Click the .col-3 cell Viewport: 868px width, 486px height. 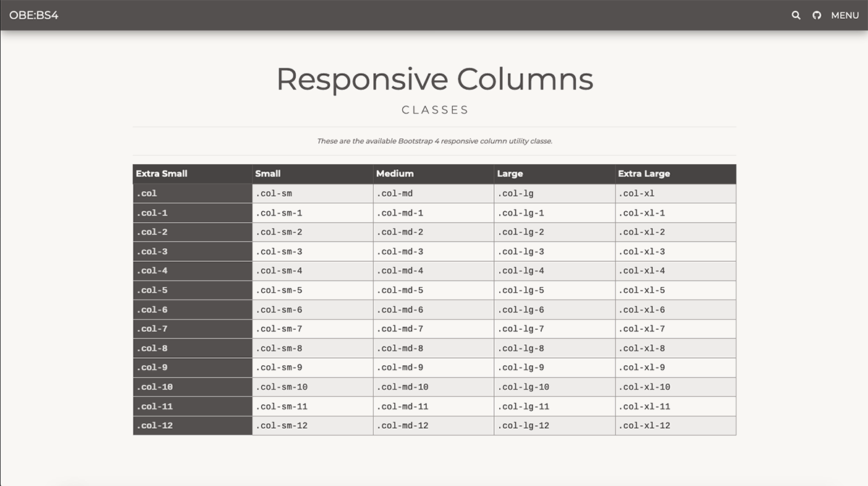192,252
